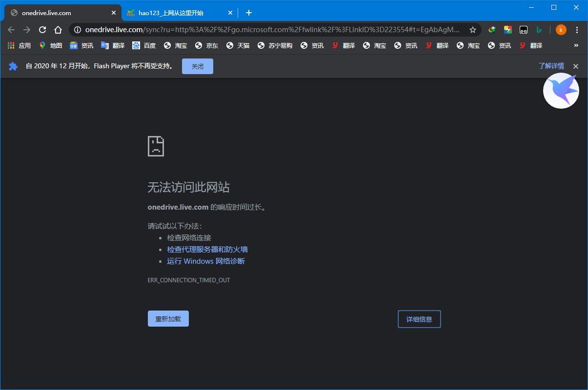Open the Tampermonkey extension icon
Screen dimensions: 588x390
click(524, 30)
